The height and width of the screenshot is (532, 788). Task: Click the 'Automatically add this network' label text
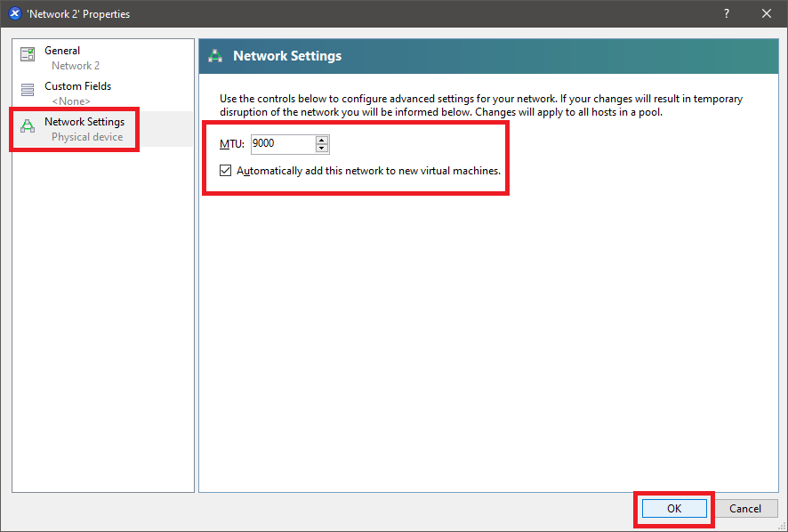coord(368,170)
